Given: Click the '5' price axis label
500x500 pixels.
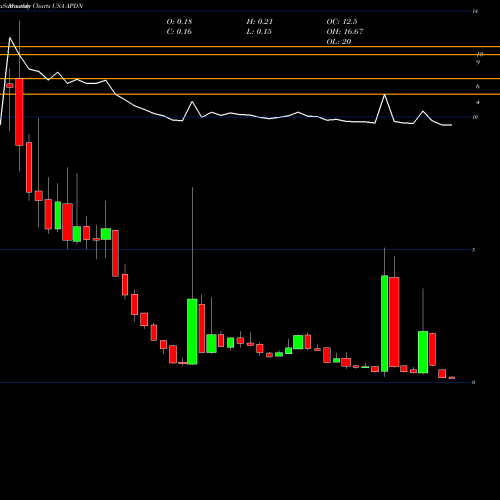Looking at the screenshot, I should [x=473, y=250].
